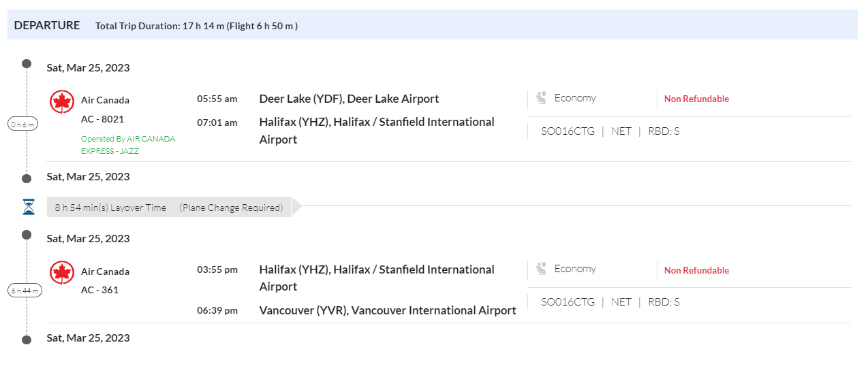Click Total Trip Duration text in header
Viewport: 868px width, 377px height.
click(x=196, y=26)
